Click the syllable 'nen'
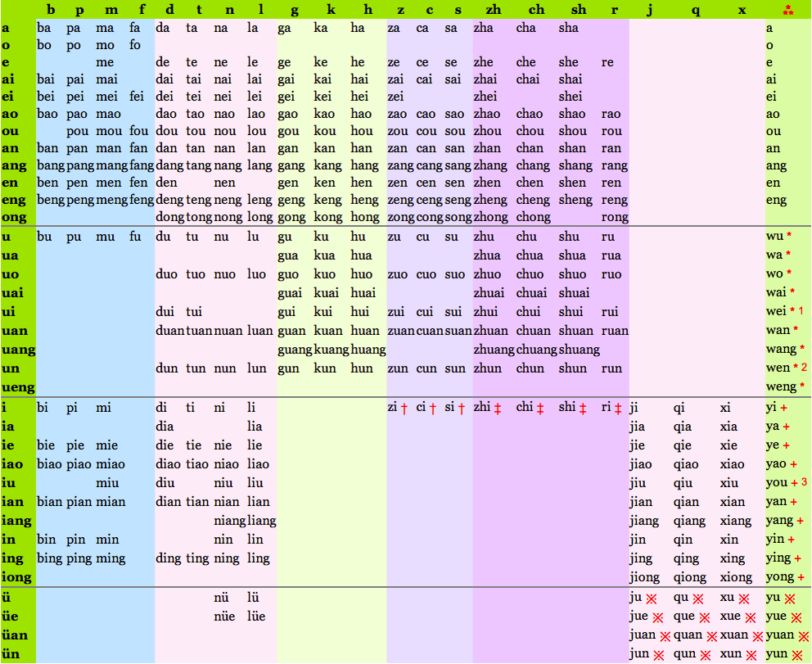This screenshot has height=664, width=812. point(224,183)
